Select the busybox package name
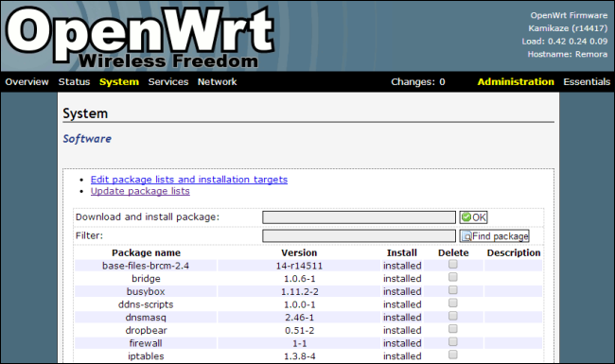This screenshot has height=364, width=615. click(x=146, y=291)
